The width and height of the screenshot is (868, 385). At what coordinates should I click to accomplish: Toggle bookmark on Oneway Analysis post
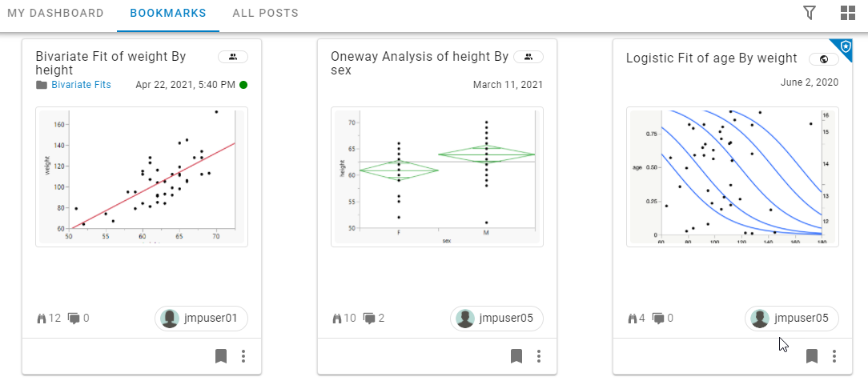(x=516, y=356)
